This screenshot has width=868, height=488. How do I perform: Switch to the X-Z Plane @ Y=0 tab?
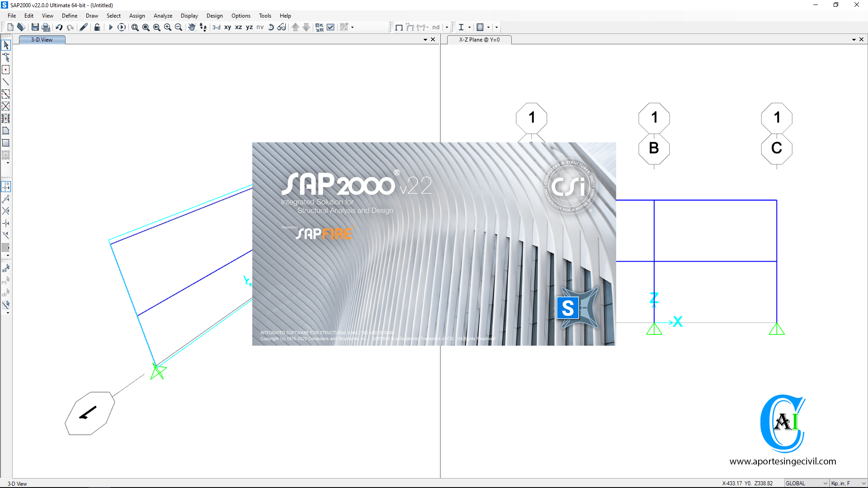pos(479,40)
